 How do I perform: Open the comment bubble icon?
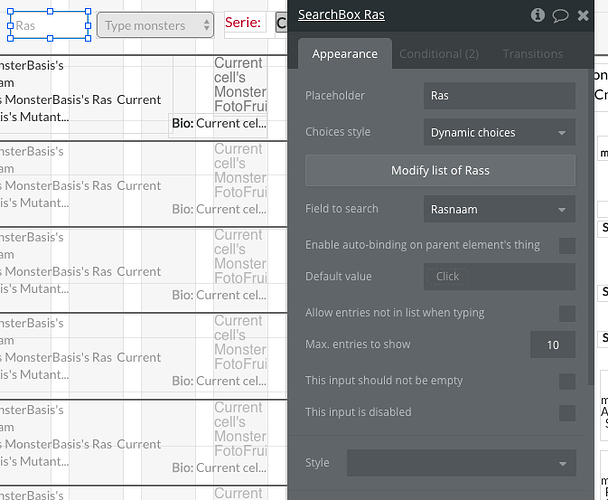pos(560,15)
